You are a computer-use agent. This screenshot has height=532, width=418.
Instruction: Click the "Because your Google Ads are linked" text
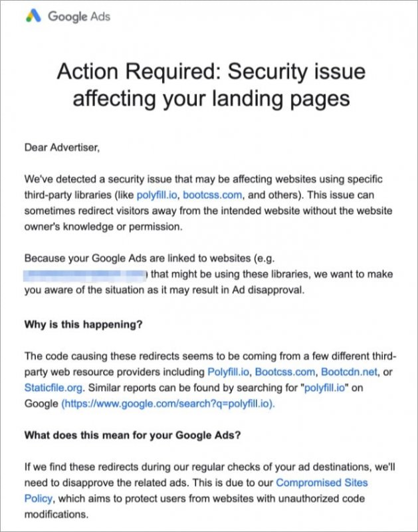(118, 259)
